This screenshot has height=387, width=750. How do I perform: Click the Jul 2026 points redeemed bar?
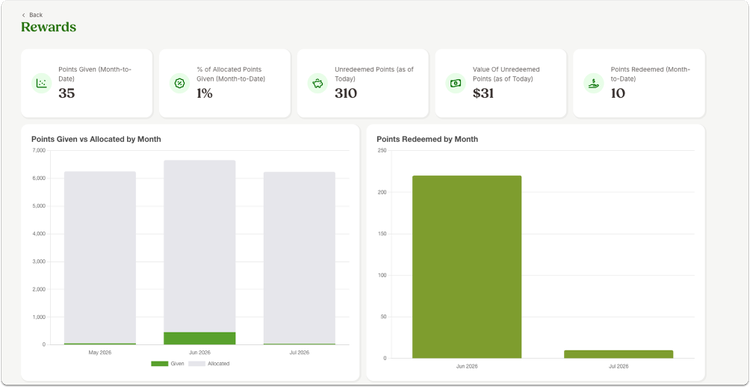click(618, 354)
